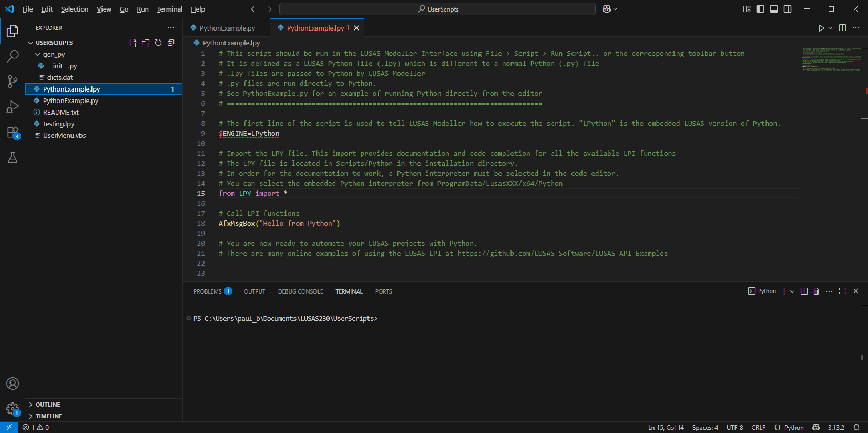
Task: Open the Run and Debug view
Action: (x=13, y=107)
